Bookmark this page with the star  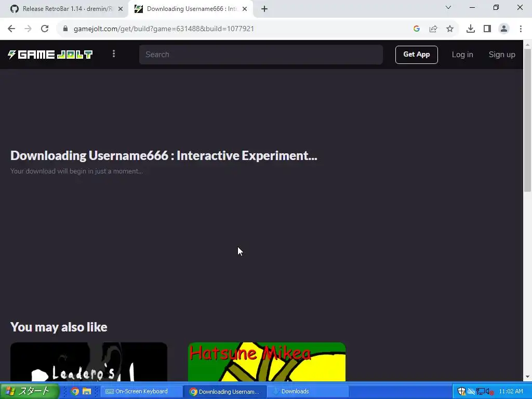pos(450,29)
